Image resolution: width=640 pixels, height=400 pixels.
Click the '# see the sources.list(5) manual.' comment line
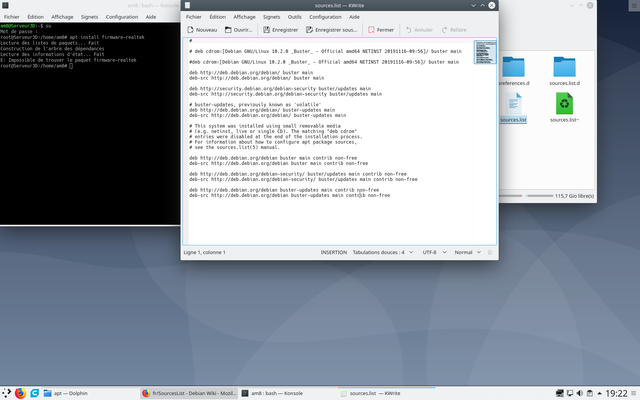(234, 147)
